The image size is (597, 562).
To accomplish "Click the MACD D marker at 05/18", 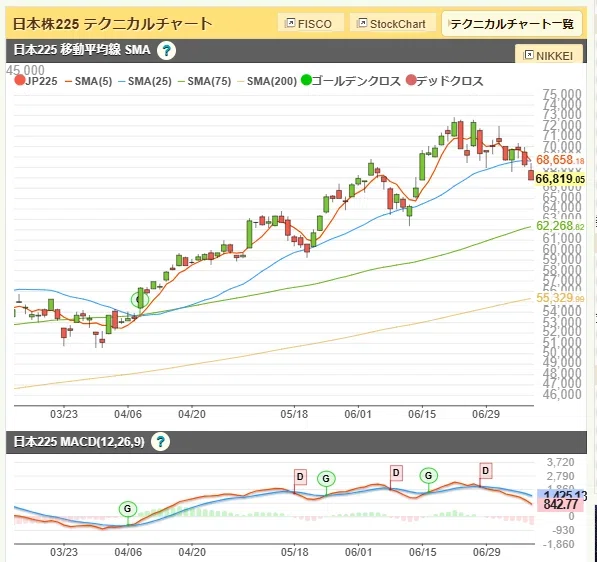I will click(300, 477).
